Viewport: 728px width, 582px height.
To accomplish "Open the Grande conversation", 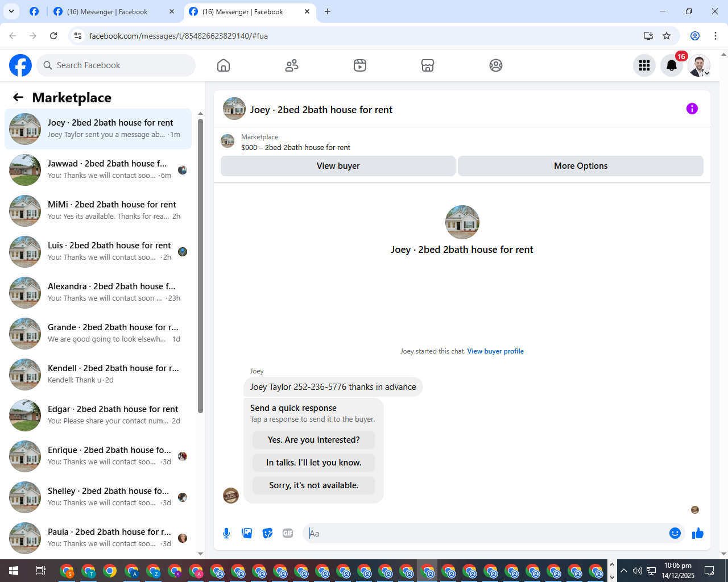I will 98,334.
